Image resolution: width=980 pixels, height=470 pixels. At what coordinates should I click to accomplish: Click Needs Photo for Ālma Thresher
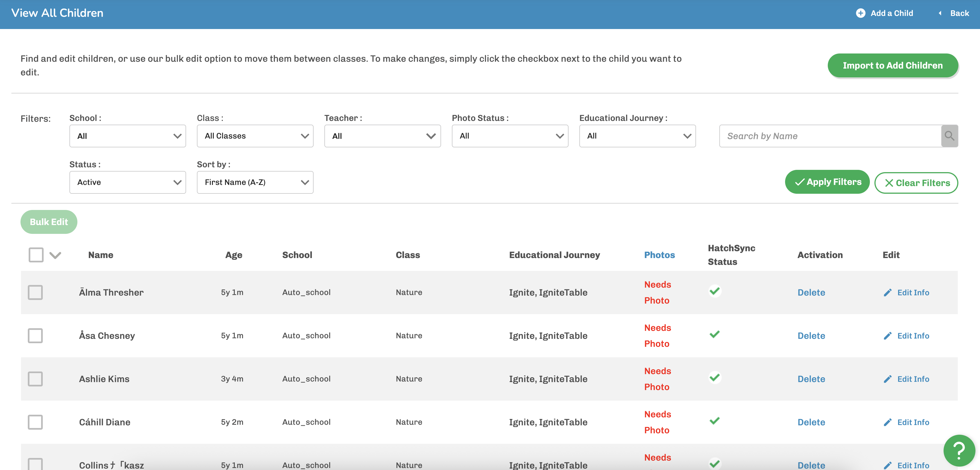657,292
